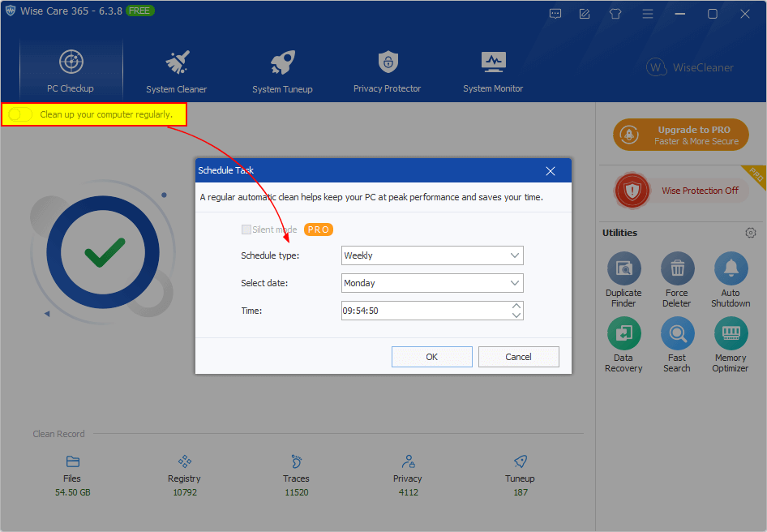Screen dimensions: 767x532
Task: Open the hamburger menu in title bar
Action: 648,14
